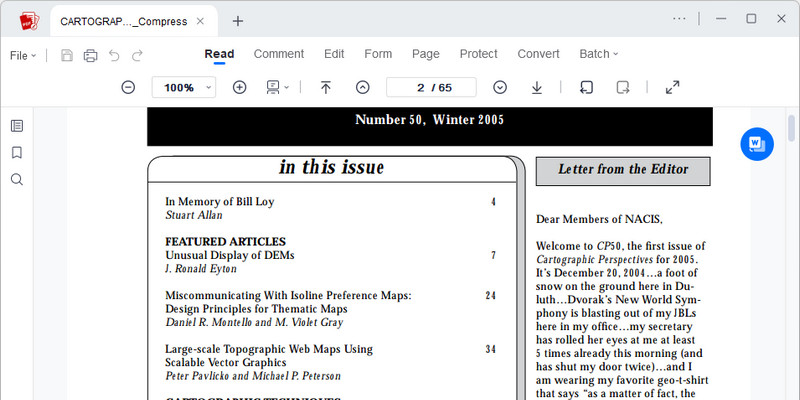Maximize the PDF reader window
The width and height of the screenshot is (800, 400).
[751, 19]
